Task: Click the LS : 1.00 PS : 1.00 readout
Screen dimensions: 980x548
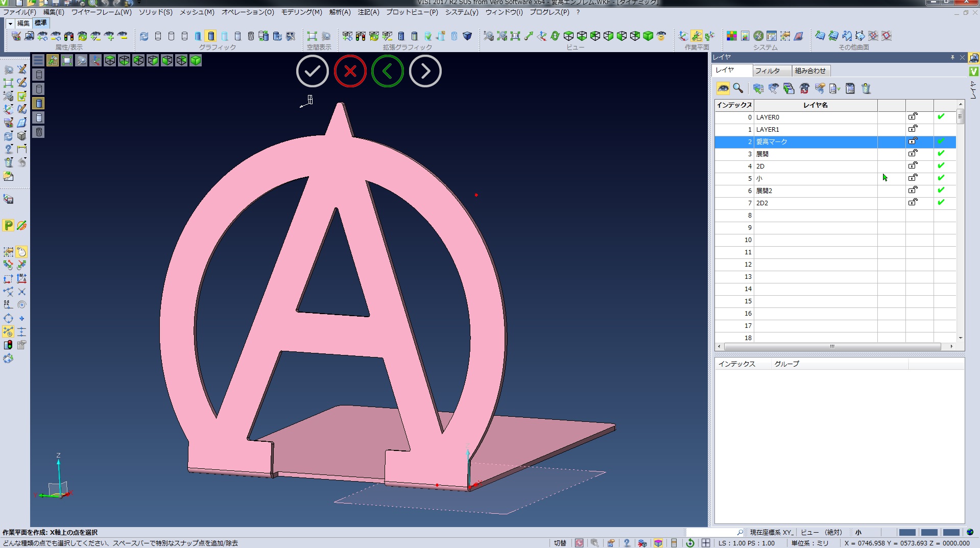Action: [x=747, y=543]
